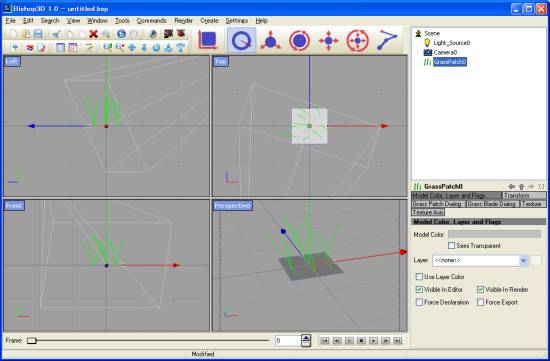Select the rotate tool with circular arrows
550x361 pixels.
(299, 40)
